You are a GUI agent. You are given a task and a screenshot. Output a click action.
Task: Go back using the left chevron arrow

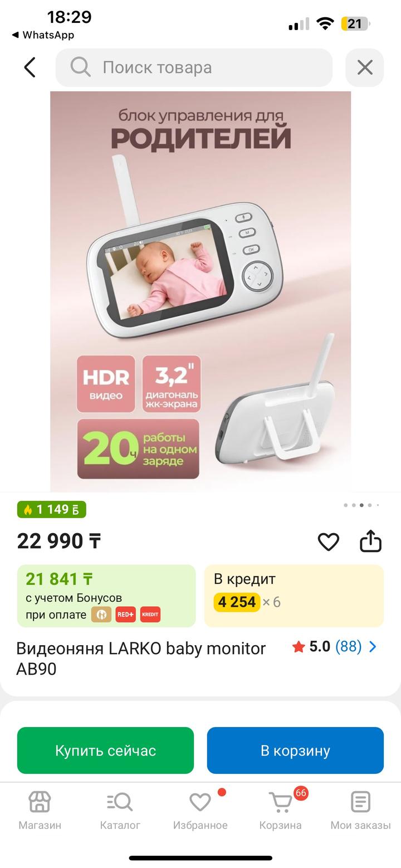[x=30, y=67]
